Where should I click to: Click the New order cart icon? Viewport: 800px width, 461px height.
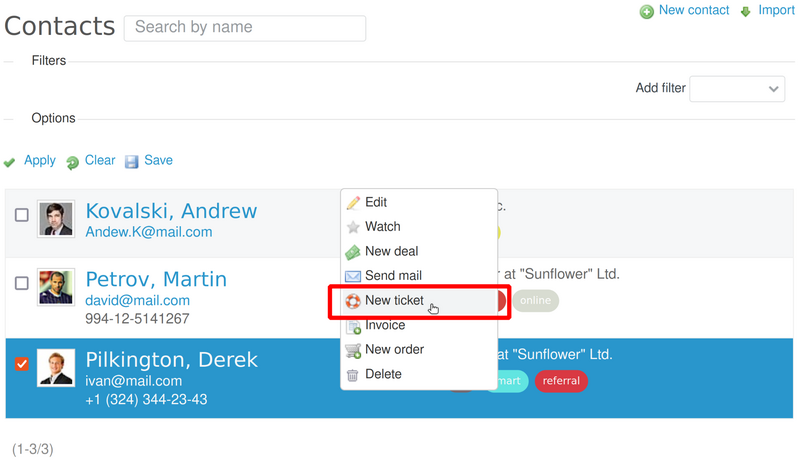click(353, 350)
